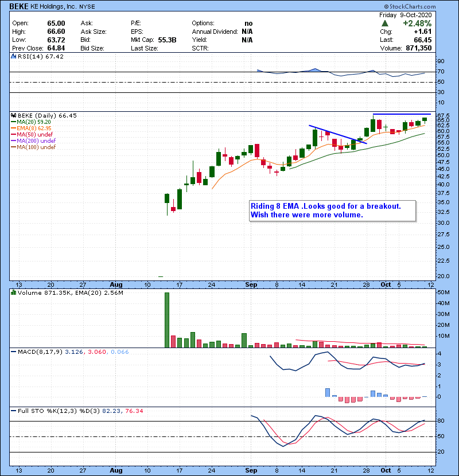Click the Riding 8 EMA annotation note
Screen dimensions: 459x476
pos(332,210)
